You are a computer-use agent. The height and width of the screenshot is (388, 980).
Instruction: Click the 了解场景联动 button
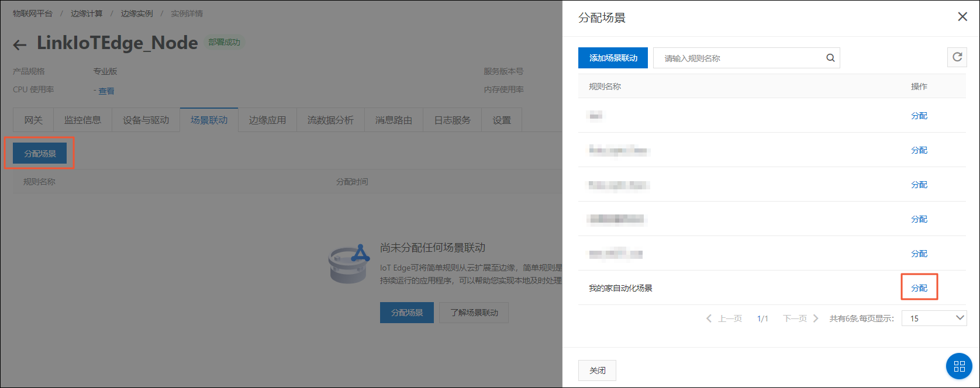click(474, 313)
